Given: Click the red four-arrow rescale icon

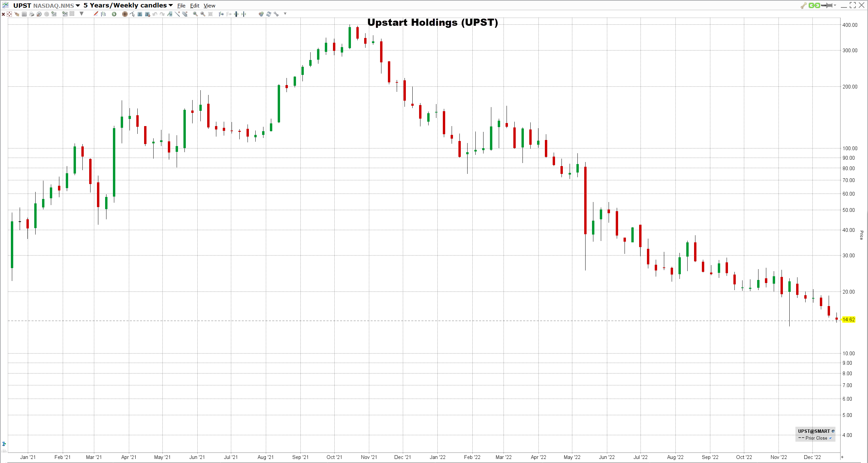Looking at the screenshot, I should coord(9,14).
